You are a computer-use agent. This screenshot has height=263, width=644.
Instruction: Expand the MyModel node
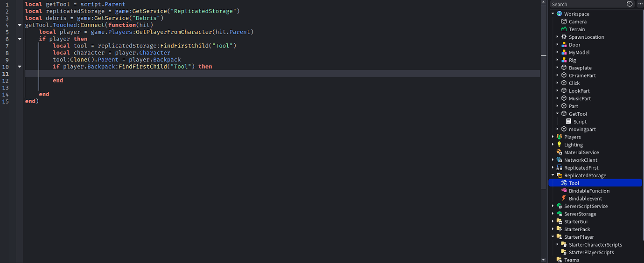click(x=558, y=52)
